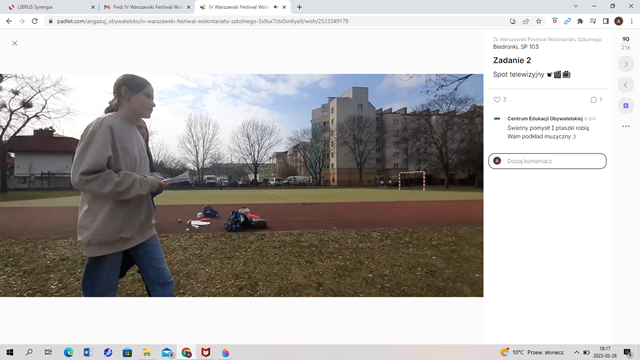Share this page from the address bar
Image resolution: width=640 pixels, height=360 pixels.
pos(526,21)
